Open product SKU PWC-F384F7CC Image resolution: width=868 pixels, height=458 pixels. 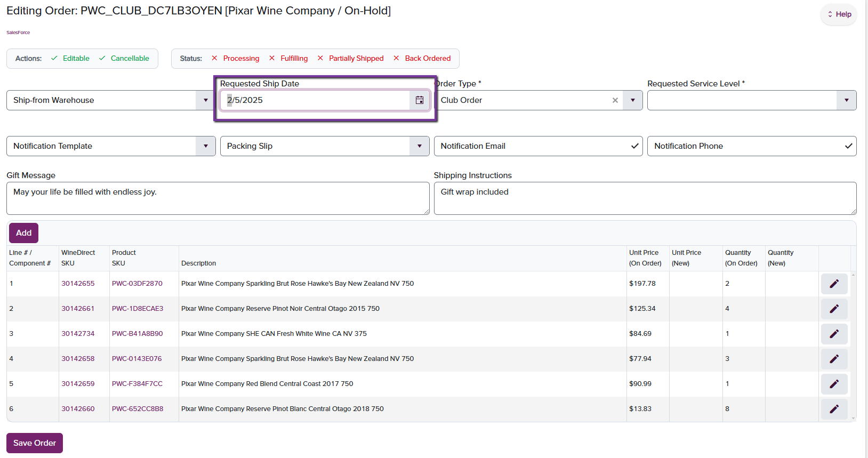coord(137,384)
